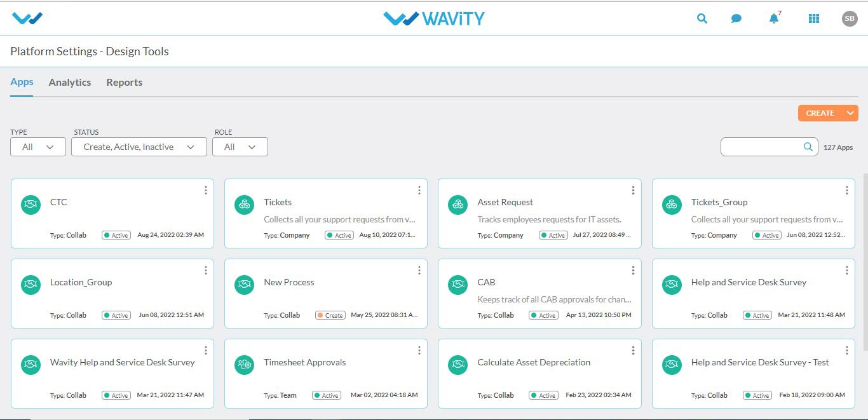868x420 pixels.
Task: Open three-dot menu on CTC card
Action: [205, 191]
